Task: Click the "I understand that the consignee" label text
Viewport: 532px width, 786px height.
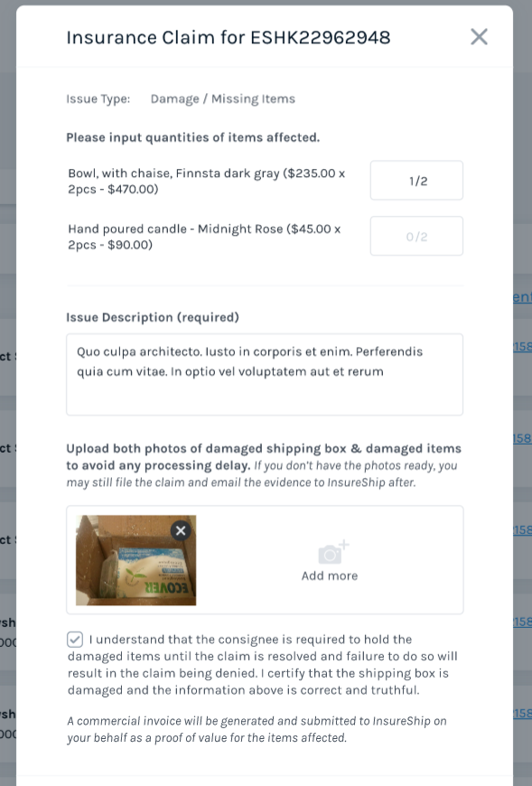Action: [x=250, y=640]
